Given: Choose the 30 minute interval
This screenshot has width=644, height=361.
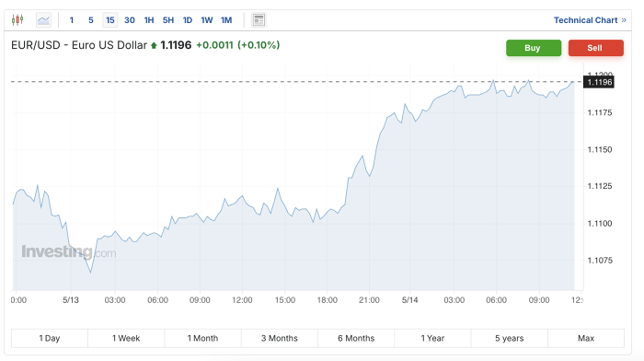Looking at the screenshot, I should point(130,20).
